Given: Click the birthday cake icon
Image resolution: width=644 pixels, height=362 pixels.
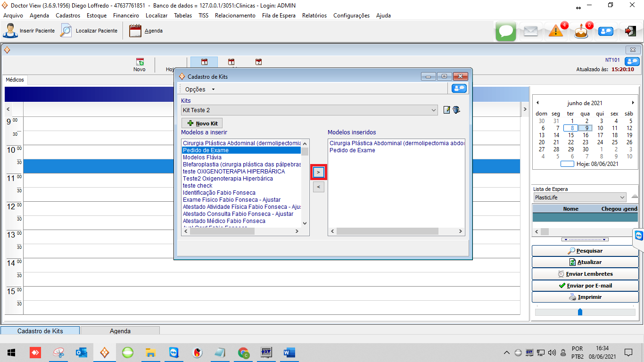Looking at the screenshot, I should pyautogui.click(x=581, y=32).
